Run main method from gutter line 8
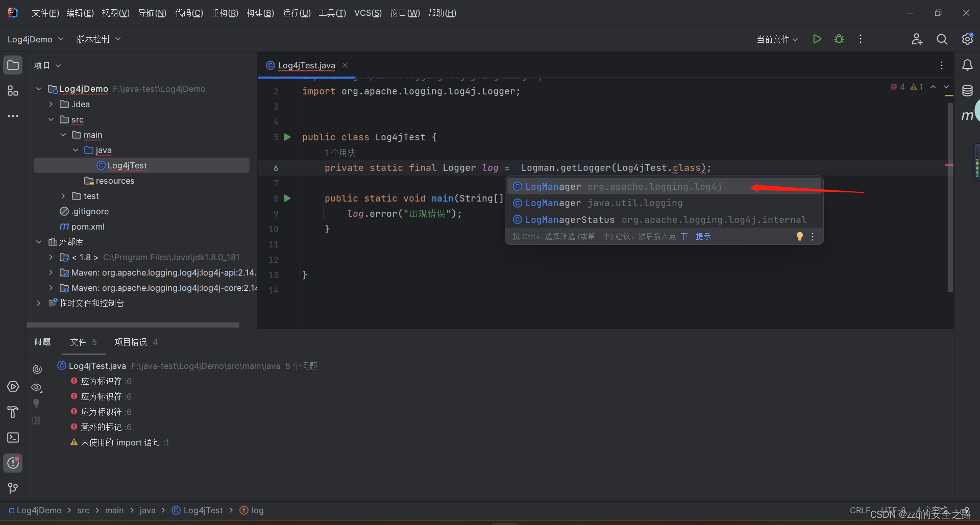The image size is (980, 525). pyautogui.click(x=287, y=198)
